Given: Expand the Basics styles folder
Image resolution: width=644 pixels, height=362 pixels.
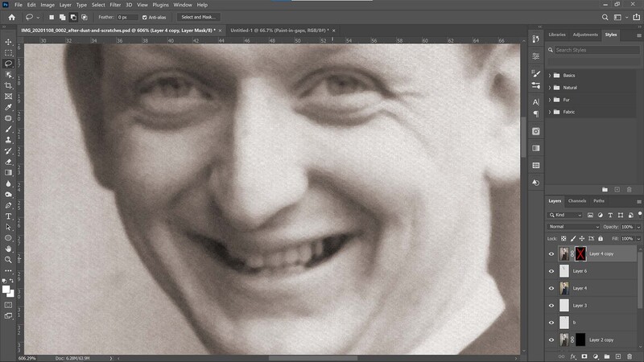Looking at the screenshot, I should pyautogui.click(x=550, y=76).
